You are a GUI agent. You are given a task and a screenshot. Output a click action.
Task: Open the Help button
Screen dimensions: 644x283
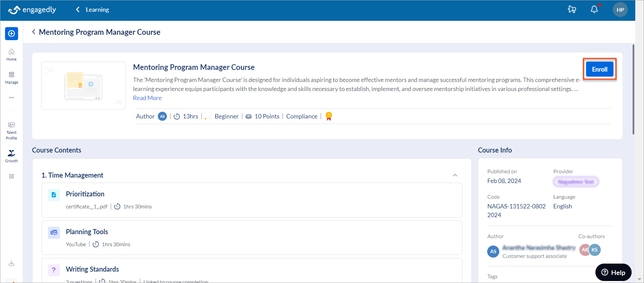pyautogui.click(x=613, y=272)
